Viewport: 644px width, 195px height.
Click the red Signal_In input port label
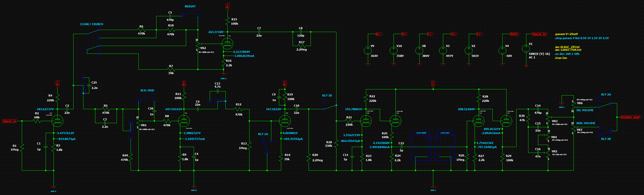pos(10,121)
